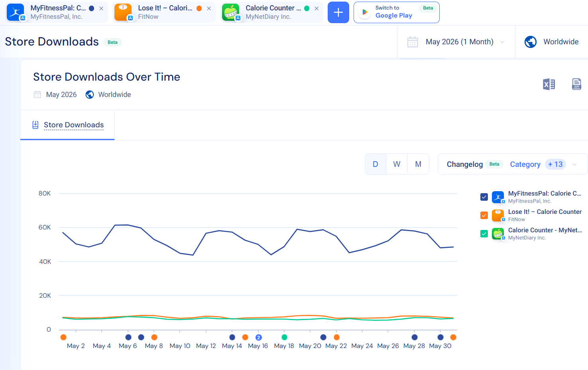Switch the chart granularity to Daily (D)
Screen dimensions: 588x370
click(376, 164)
